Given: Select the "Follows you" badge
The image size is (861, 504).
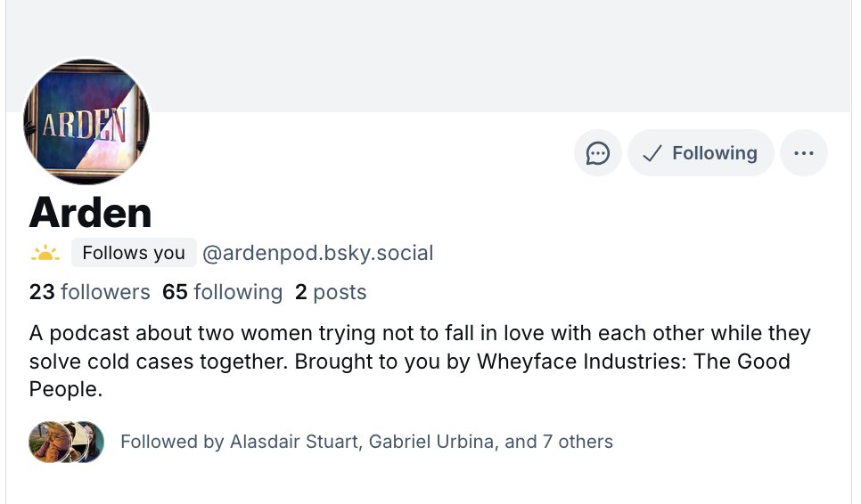Looking at the screenshot, I should tap(134, 253).
